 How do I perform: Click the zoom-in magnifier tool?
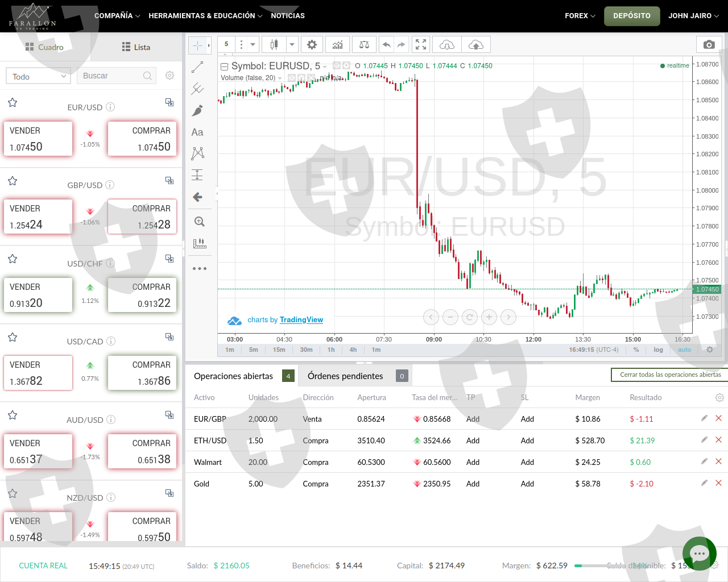click(199, 222)
